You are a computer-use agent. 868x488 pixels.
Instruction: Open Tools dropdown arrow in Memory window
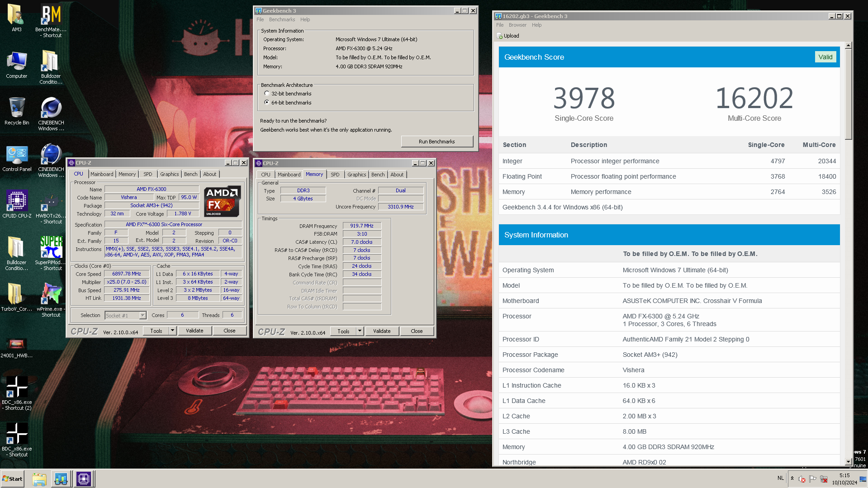tap(360, 331)
